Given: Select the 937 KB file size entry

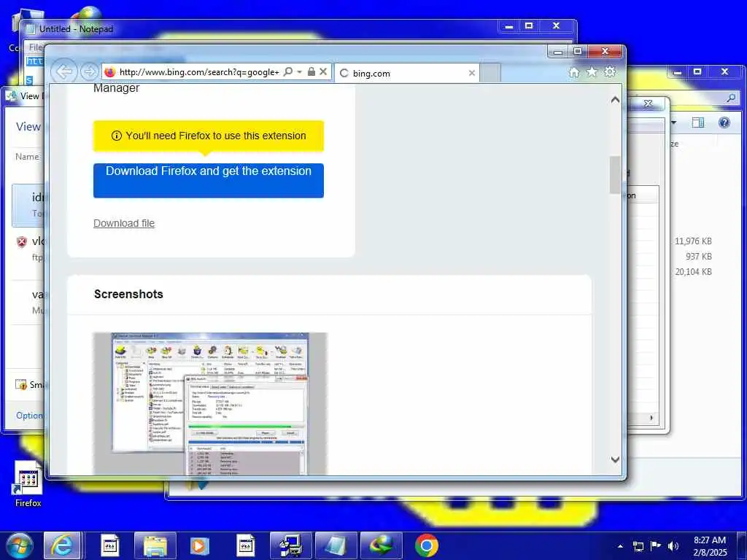Looking at the screenshot, I should (x=699, y=257).
